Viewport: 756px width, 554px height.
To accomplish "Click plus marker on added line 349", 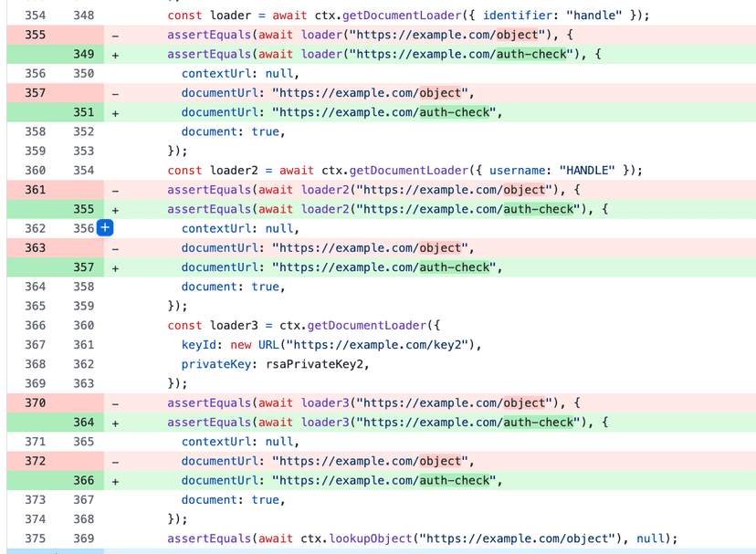I will coord(115,55).
